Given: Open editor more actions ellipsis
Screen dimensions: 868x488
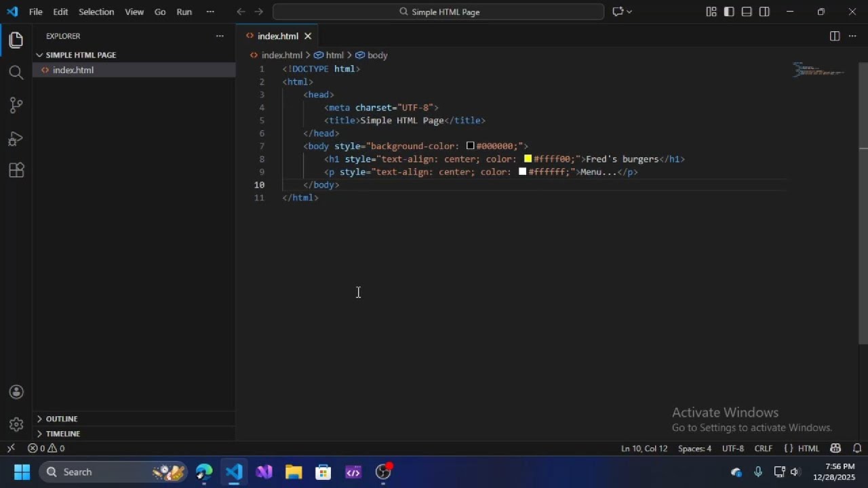Looking at the screenshot, I should coord(852,36).
